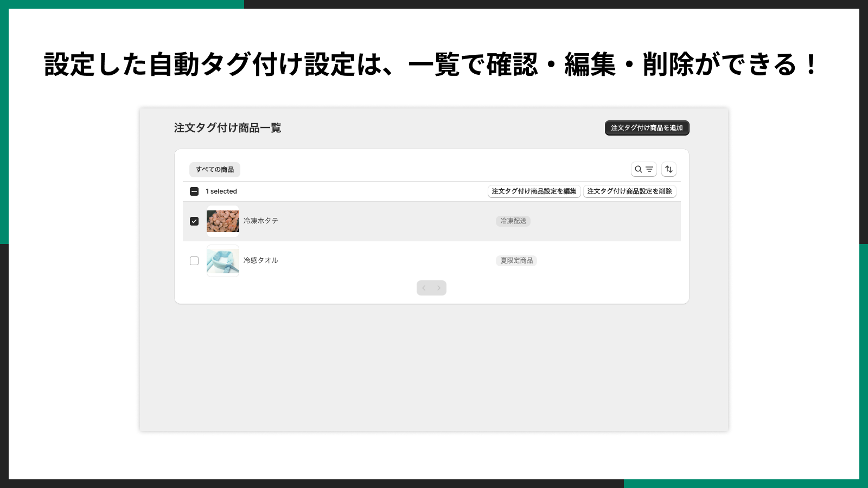Click 注文タグ付け商品設定を編集 button

[534, 191]
